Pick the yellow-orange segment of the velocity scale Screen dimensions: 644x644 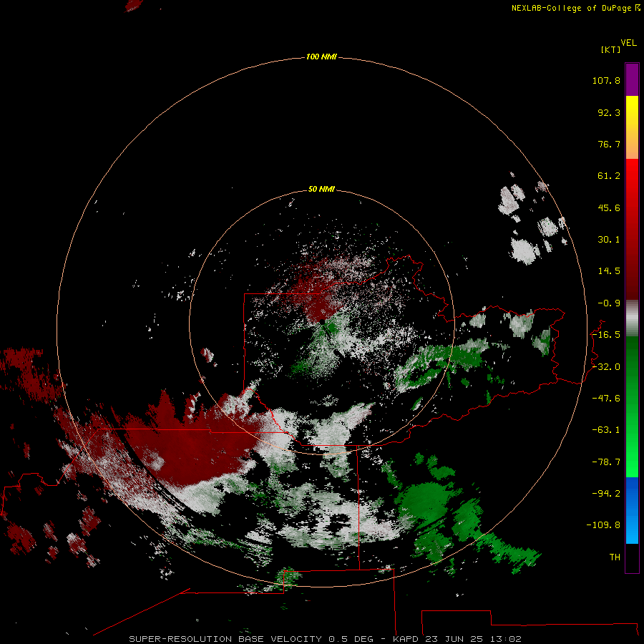tap(632, 127)
